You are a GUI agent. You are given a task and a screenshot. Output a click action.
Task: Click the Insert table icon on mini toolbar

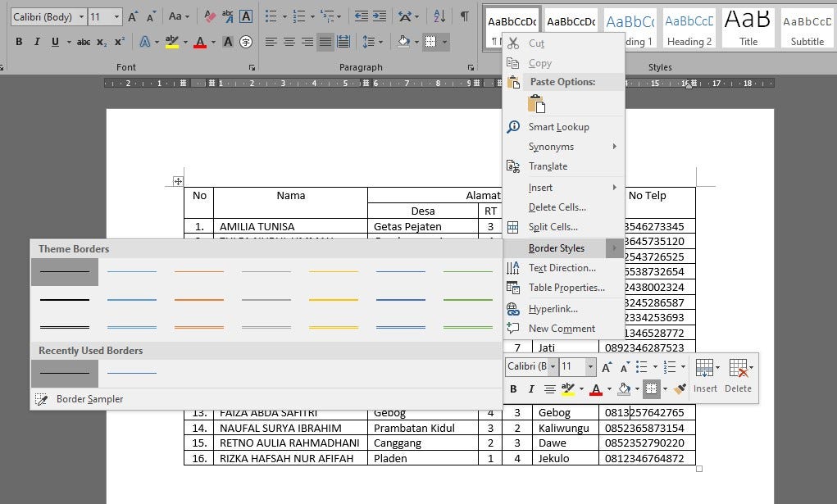703,366
